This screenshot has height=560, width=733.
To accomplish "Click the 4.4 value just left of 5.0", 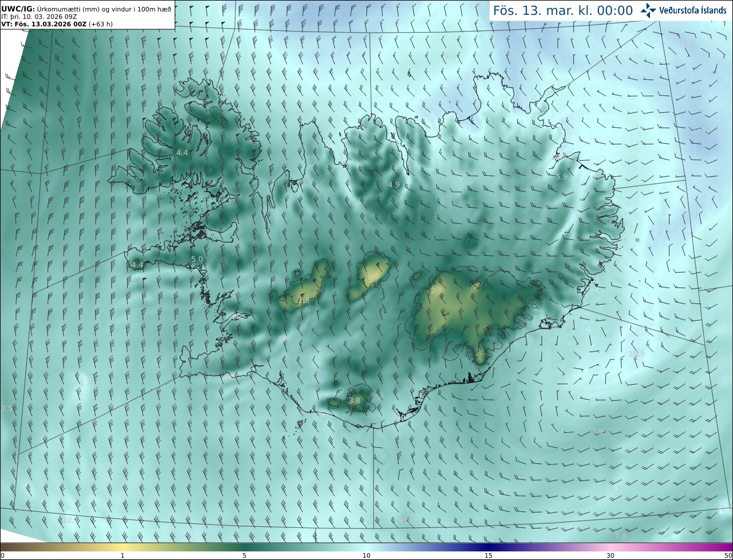I will (137, 265).
